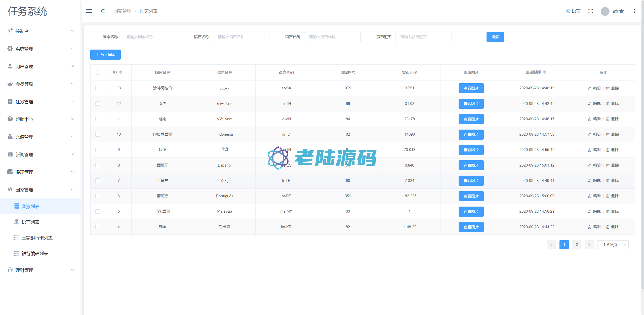Open the 10条/页 page size dropdown

613,245
